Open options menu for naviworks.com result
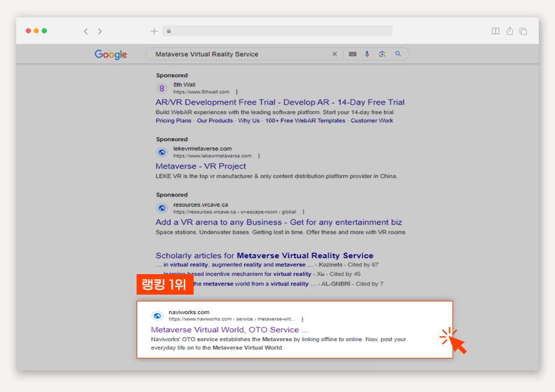 click(x=302, y=319)
